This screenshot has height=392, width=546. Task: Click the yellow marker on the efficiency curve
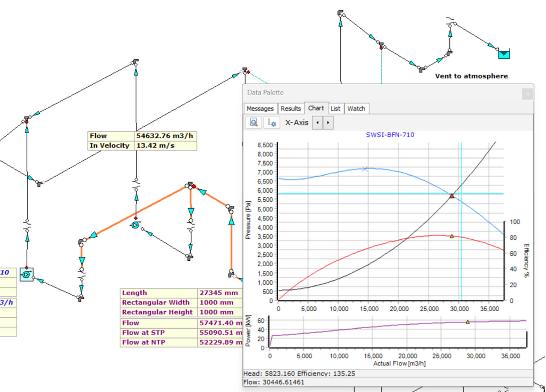click(452, 236)
